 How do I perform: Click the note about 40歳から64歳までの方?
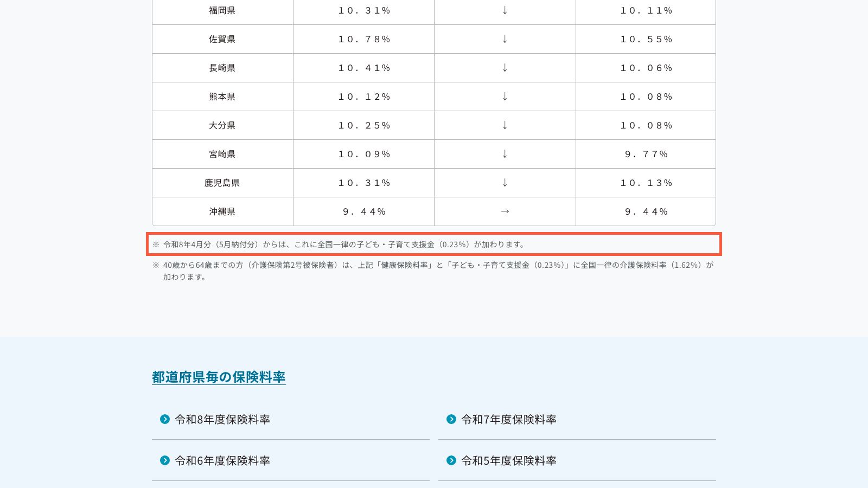tap(433, 271)
